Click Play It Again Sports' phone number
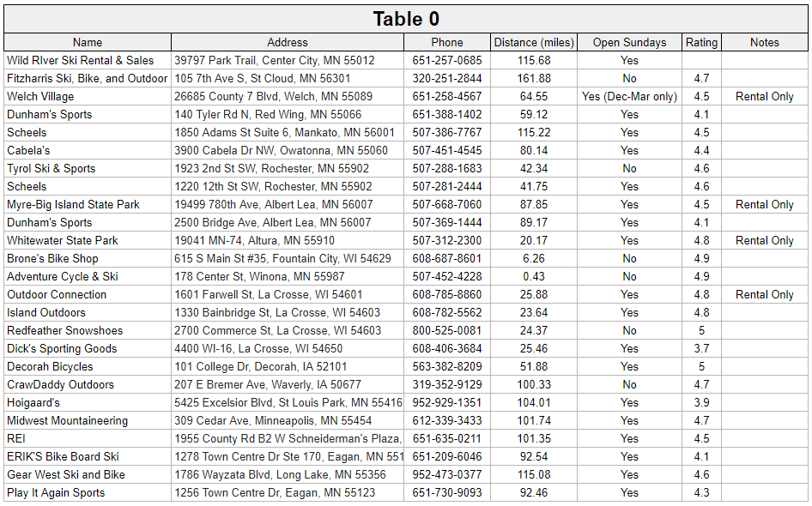This screenshot has width=812, height=506. tap(446, 492)
